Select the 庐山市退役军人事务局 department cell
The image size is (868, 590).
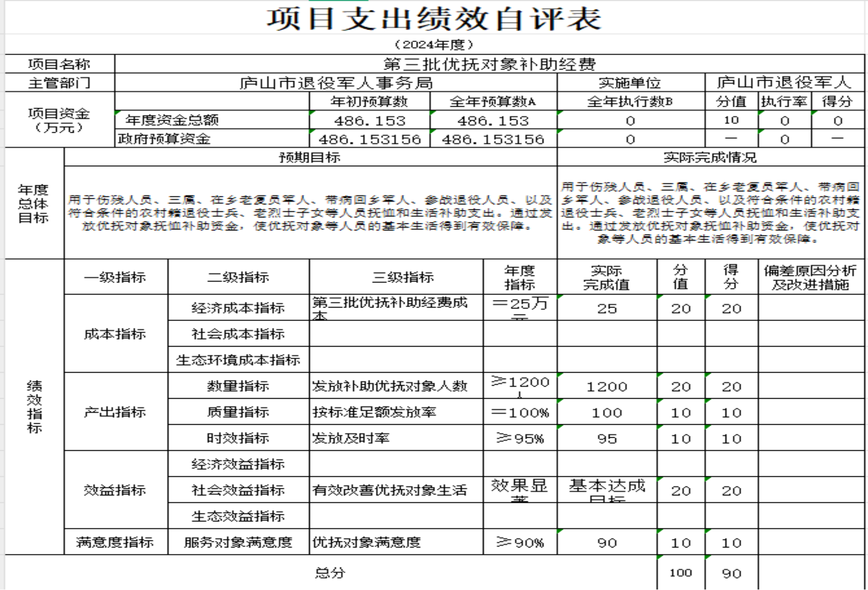pos(336,83)
